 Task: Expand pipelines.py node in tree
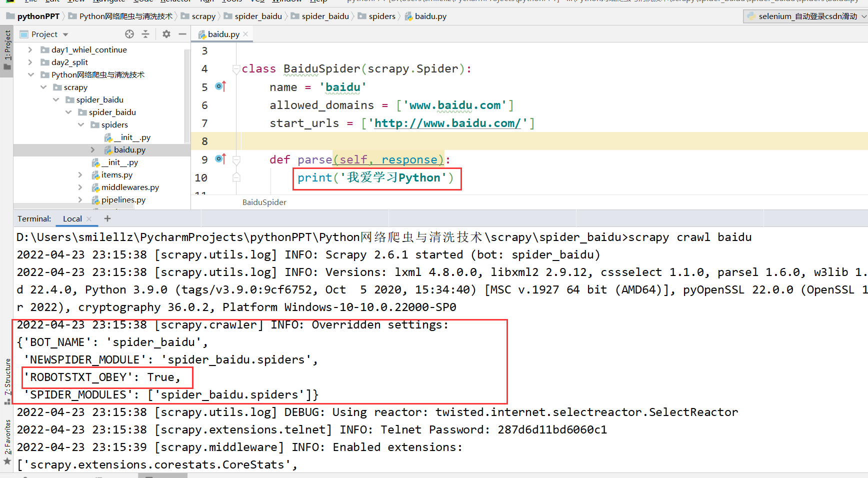click(80, 199)
